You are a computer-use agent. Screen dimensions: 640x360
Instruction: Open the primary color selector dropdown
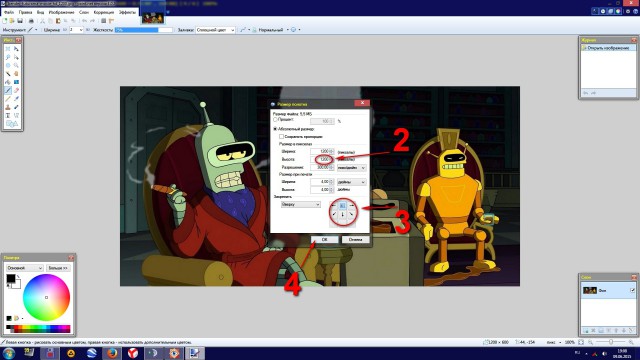click(24, 268)
